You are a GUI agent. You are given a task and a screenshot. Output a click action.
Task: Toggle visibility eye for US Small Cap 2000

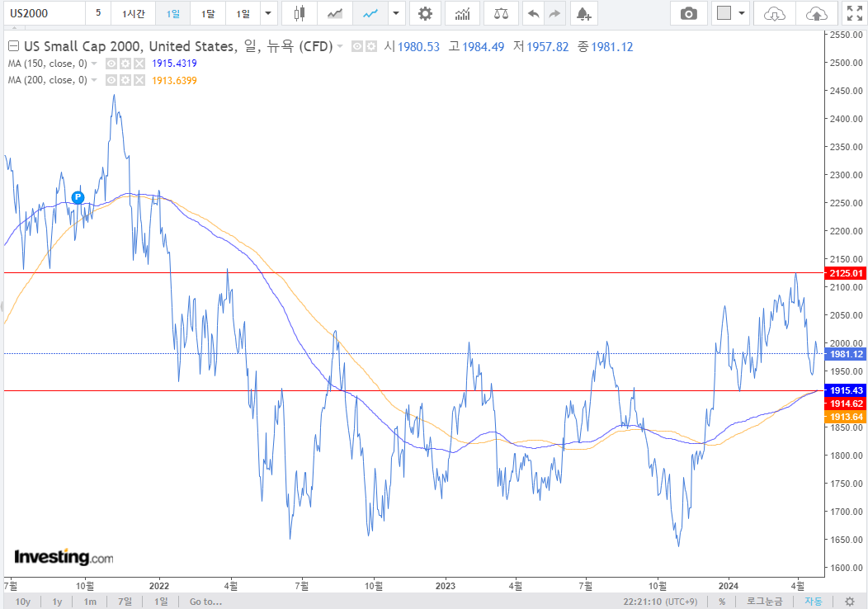[x=357, y=46]
